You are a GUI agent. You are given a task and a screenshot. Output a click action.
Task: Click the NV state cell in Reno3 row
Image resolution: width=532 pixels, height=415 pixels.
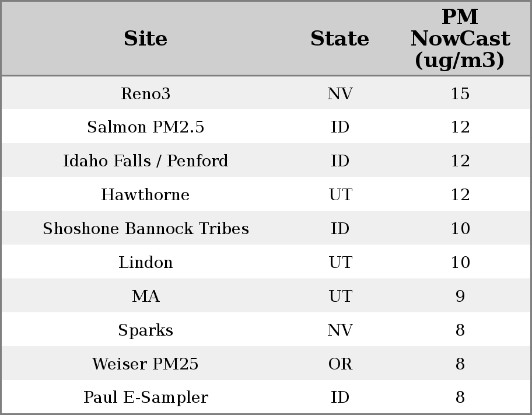[x=340, y=93]
